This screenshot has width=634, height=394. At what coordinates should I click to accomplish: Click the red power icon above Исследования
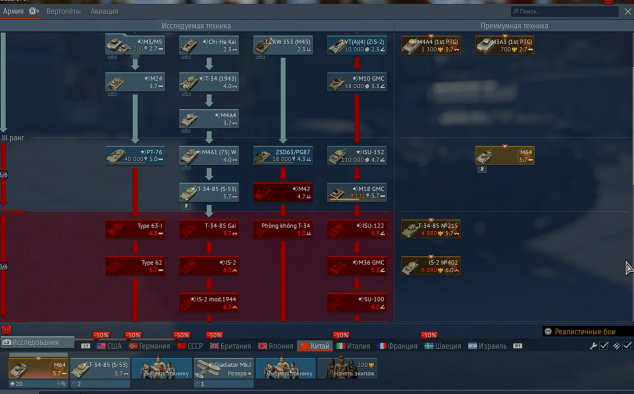tap(6, 330)
